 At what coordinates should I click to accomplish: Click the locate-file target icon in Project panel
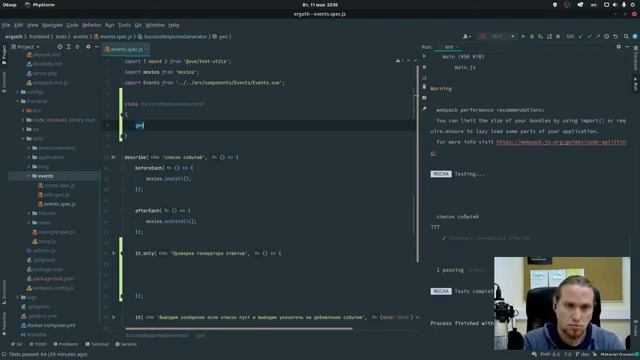point(60,47)
